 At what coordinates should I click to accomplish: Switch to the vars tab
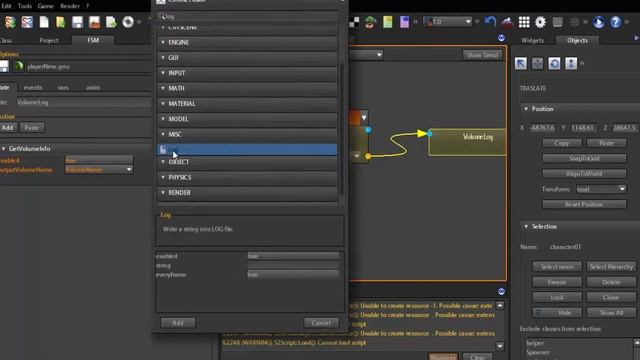(63, 87)
